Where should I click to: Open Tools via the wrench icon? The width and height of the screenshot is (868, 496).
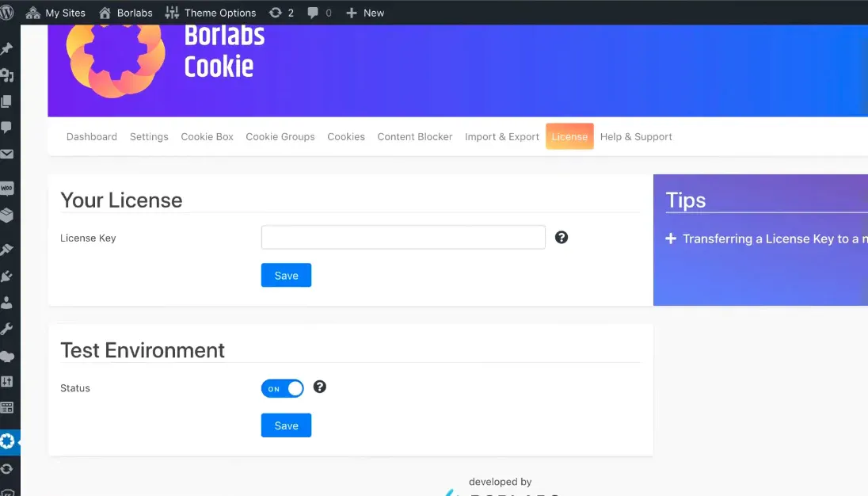(x=7, y=329)
